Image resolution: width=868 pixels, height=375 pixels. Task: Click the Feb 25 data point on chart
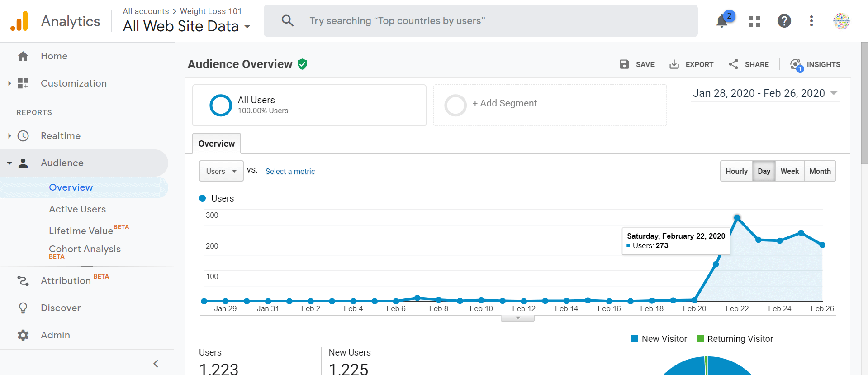tap(801, 233)
